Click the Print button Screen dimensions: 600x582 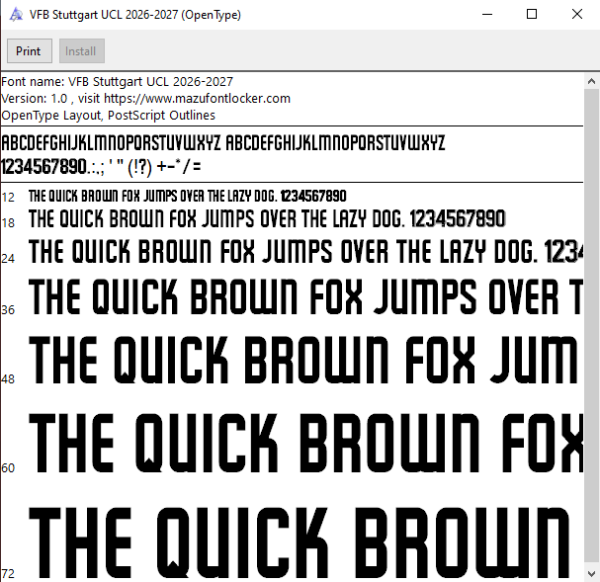29,51
